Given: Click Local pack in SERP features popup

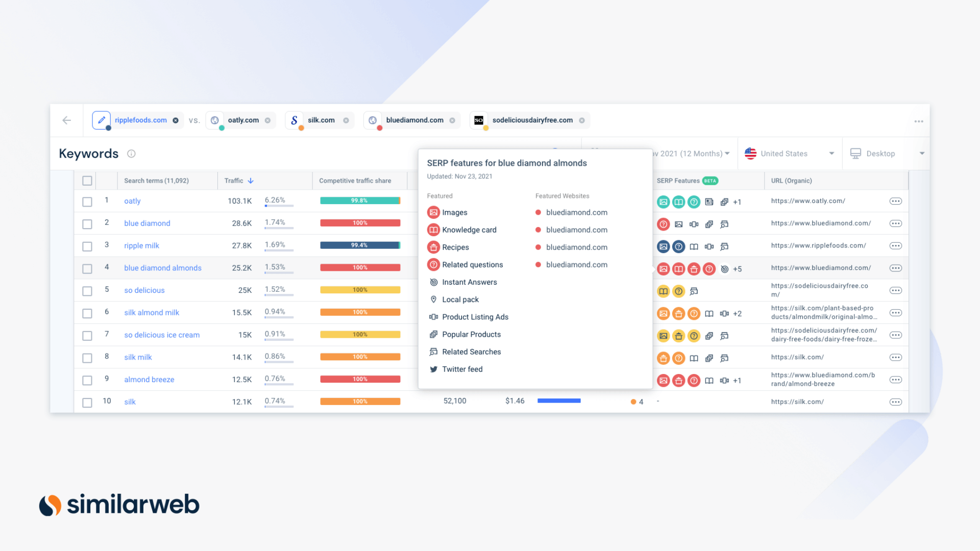Looking at the screenshot, I should click(454, 299).
